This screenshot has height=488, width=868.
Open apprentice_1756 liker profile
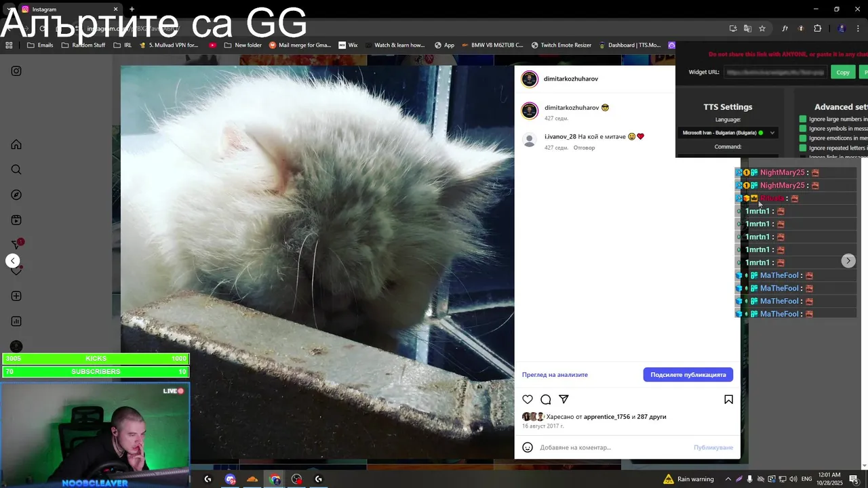coord(607,417)
